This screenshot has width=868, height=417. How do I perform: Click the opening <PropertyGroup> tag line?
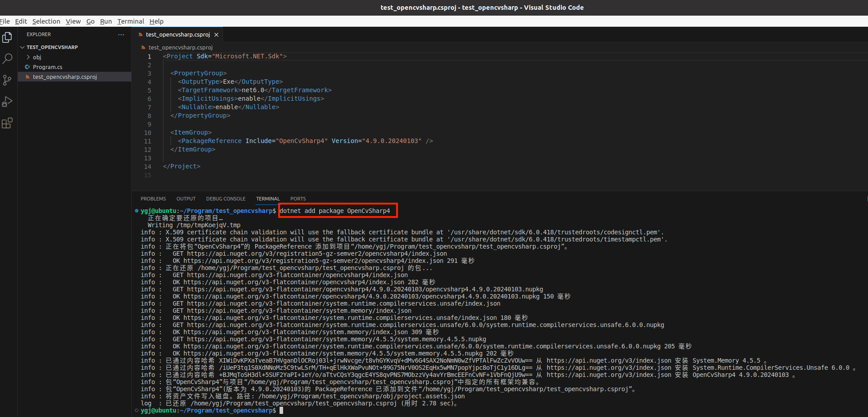click(x=199, y=73)
